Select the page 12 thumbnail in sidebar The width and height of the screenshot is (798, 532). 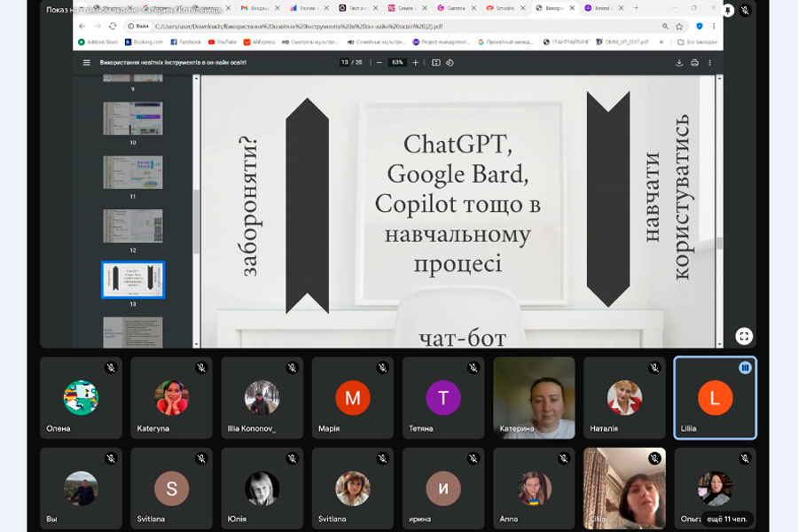[x=133, y=227]
